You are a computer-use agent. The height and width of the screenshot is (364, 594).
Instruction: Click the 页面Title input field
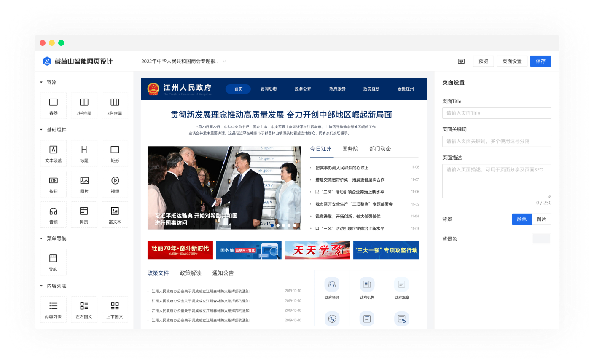coord(496,113)
